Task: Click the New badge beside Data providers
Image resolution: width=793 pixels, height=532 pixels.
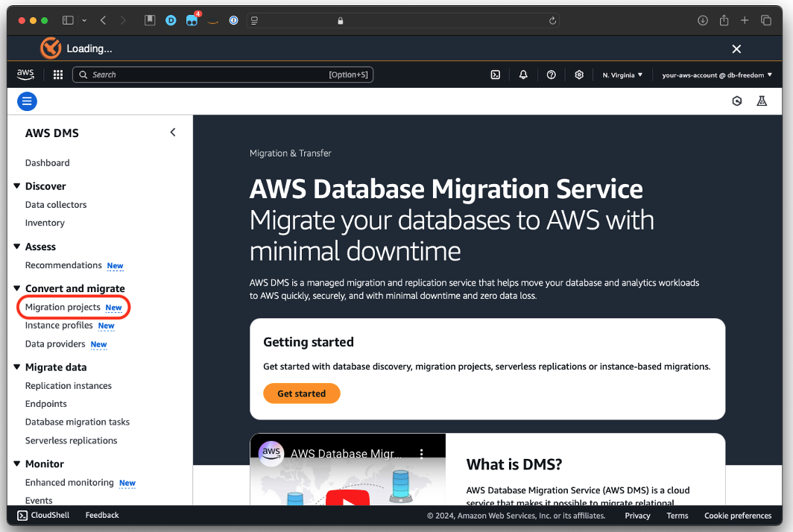Action: pyautogui.click(x=98, y=344)
